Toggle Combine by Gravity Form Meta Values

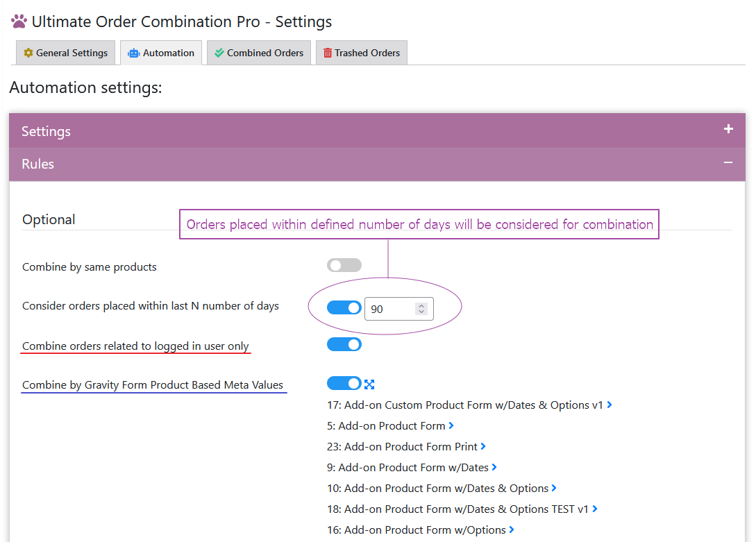tap(344, 384)
